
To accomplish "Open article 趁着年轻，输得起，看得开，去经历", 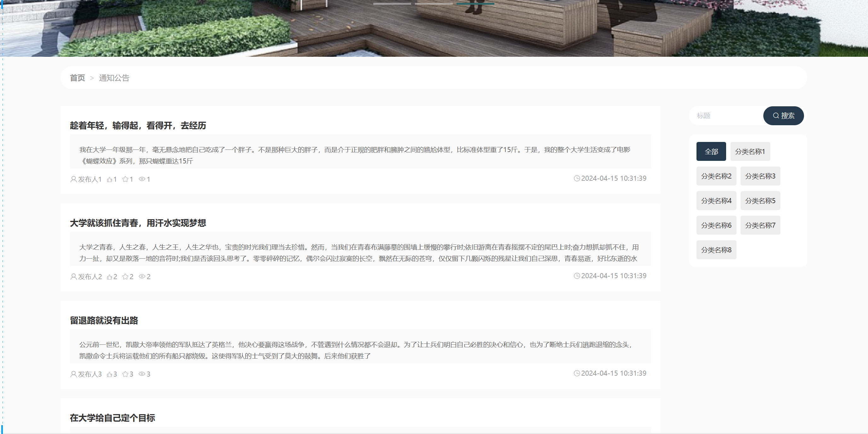I will point(138,126).
